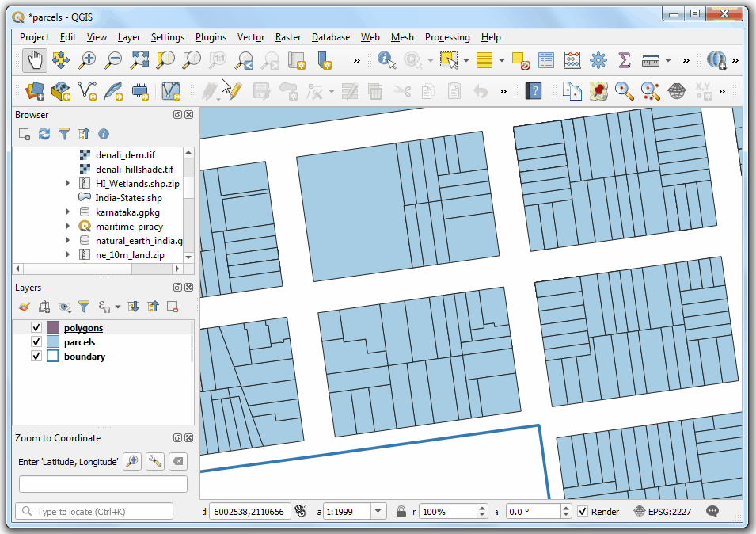Remove a layer using the Layers panel icon
The height and width of the screenshot is (534, 756).
(172, 307)
